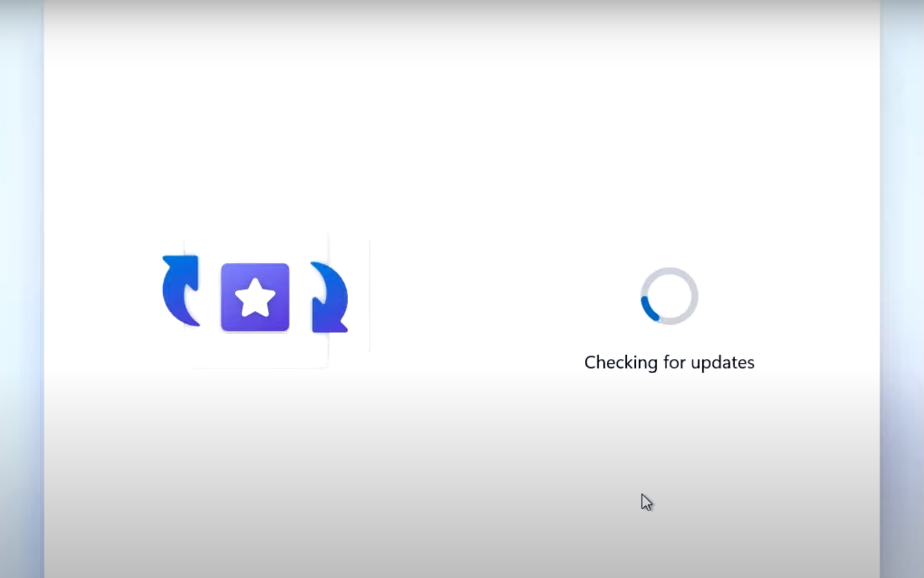Click the word "Checking" in the status

point(621,363)
